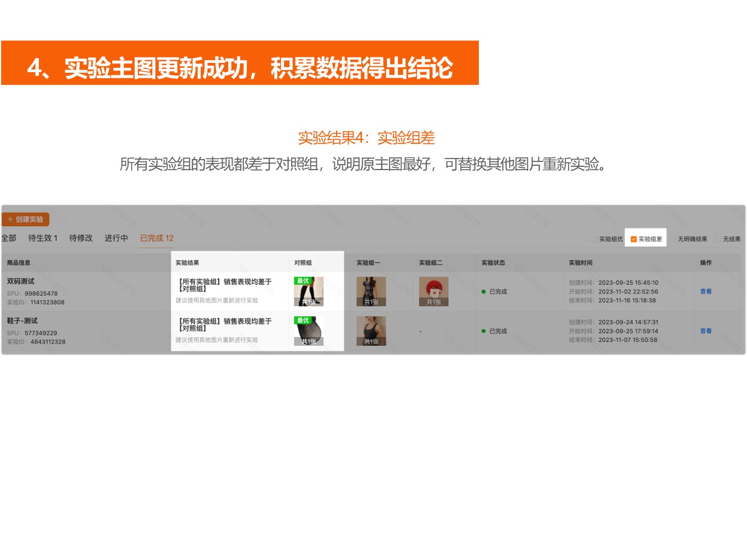Open the 待生效 1 tab

(43, 238)
